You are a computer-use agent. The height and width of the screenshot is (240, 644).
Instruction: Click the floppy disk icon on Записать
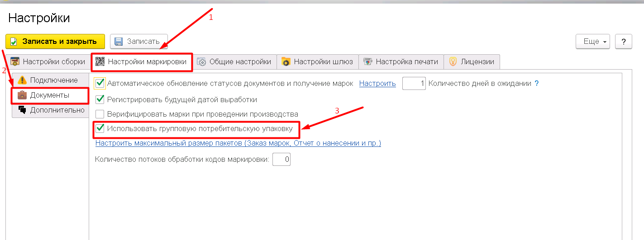click(119, 42)
